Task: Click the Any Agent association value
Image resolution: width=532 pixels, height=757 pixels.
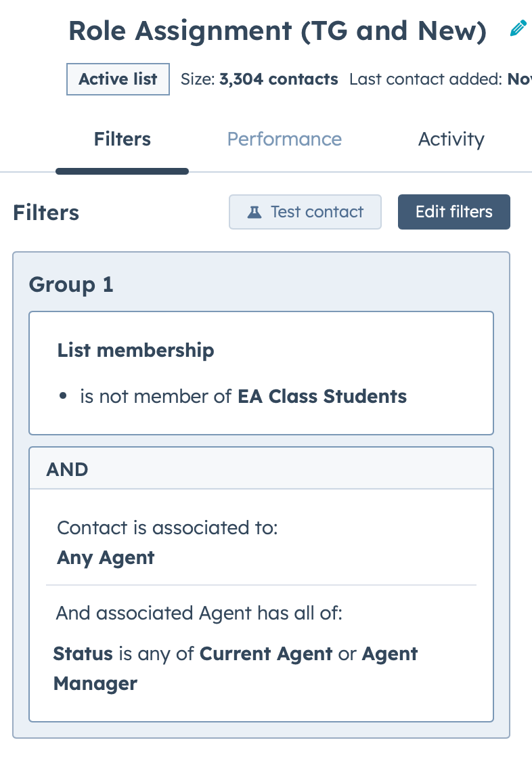Action: 106,558
